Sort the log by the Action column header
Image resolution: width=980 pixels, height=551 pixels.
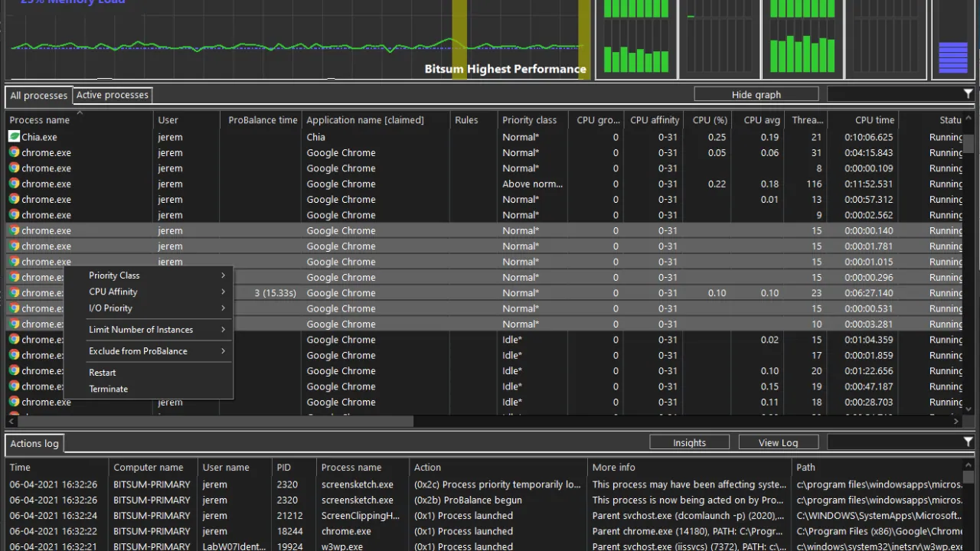[498, 467]
